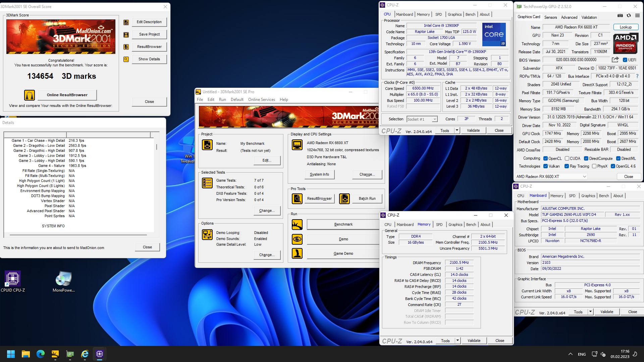The width and height of the screenshot is (644, 362).
Task: Click the BIOS export share icon
Action: (615, 60)
